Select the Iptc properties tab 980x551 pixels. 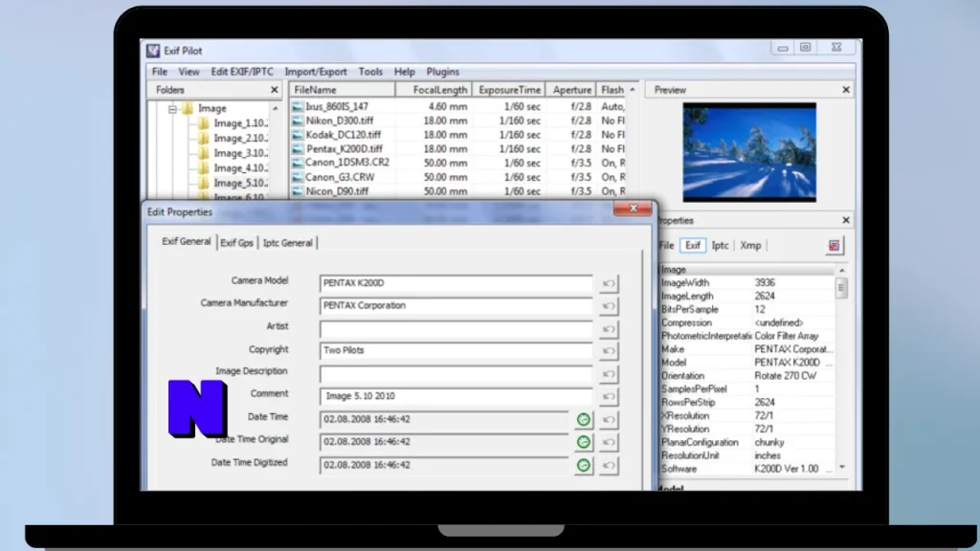click(720, 246)
